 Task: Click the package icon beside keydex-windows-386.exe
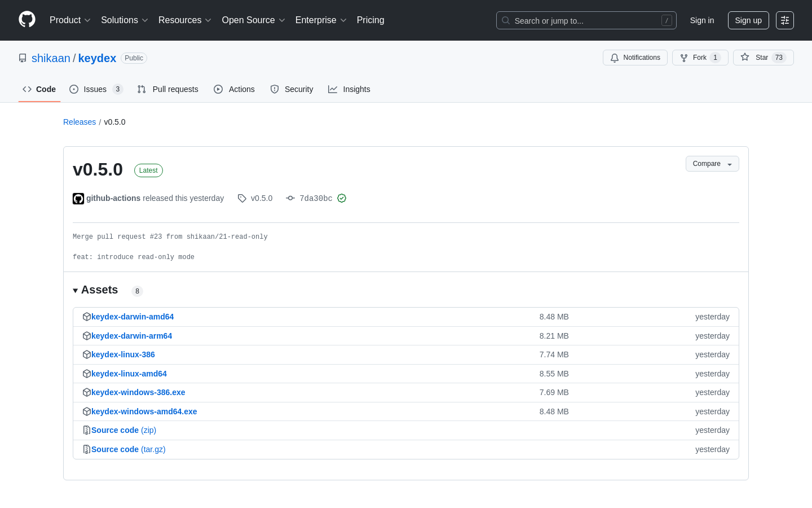[87, 392]
